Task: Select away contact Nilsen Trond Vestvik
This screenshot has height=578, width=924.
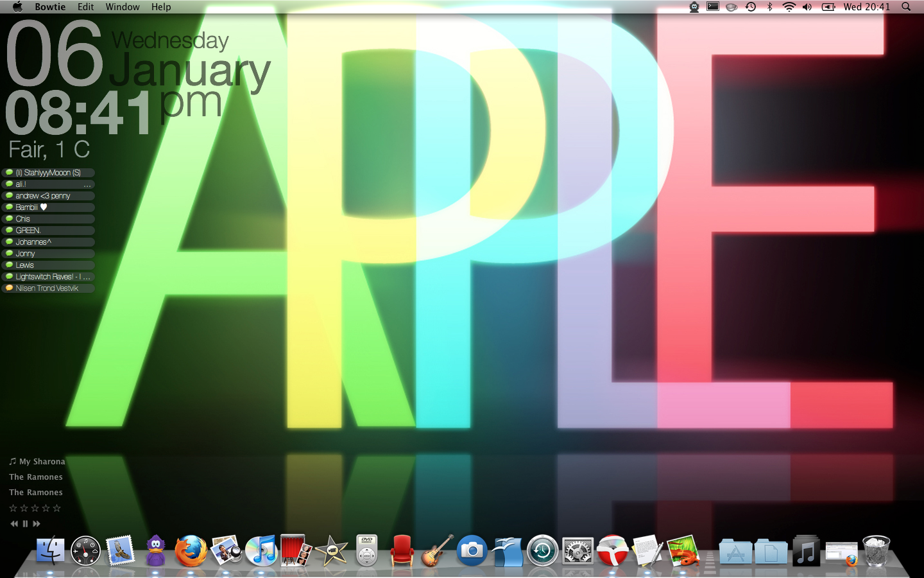Action: (48, 288)
